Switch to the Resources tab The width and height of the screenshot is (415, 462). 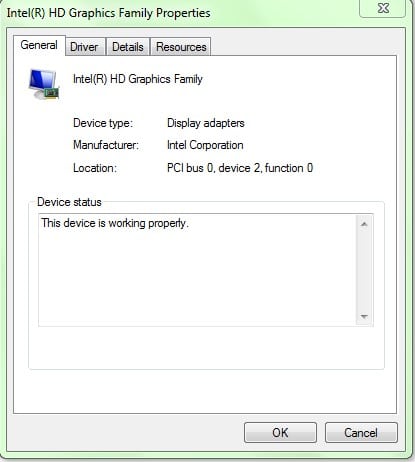(x=181, y=47)
